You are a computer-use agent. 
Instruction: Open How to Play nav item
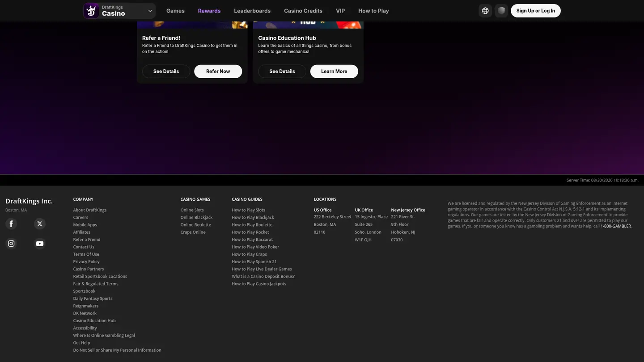[373, 11]
